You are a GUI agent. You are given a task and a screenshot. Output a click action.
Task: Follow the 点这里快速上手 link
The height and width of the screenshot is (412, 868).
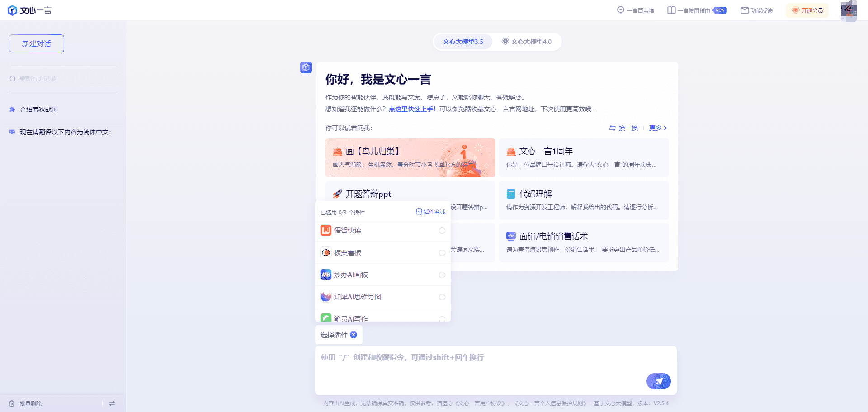[x=412, y=109]
